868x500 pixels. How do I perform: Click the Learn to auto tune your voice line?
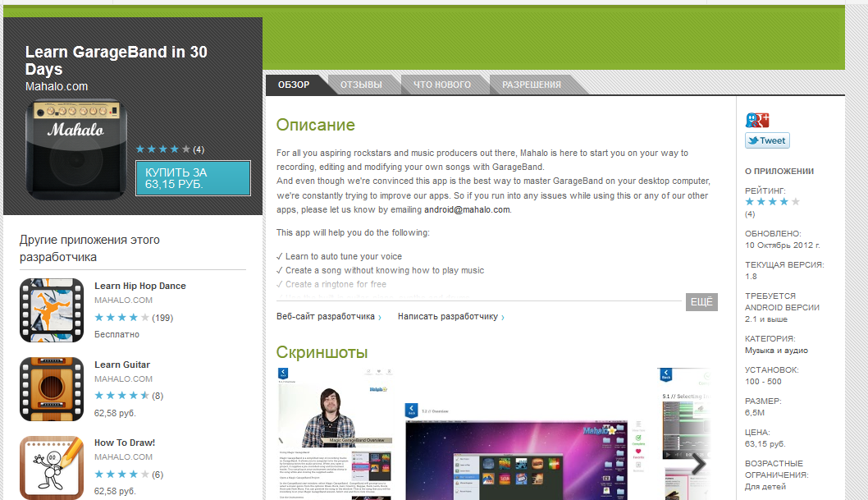coord(340,256)
